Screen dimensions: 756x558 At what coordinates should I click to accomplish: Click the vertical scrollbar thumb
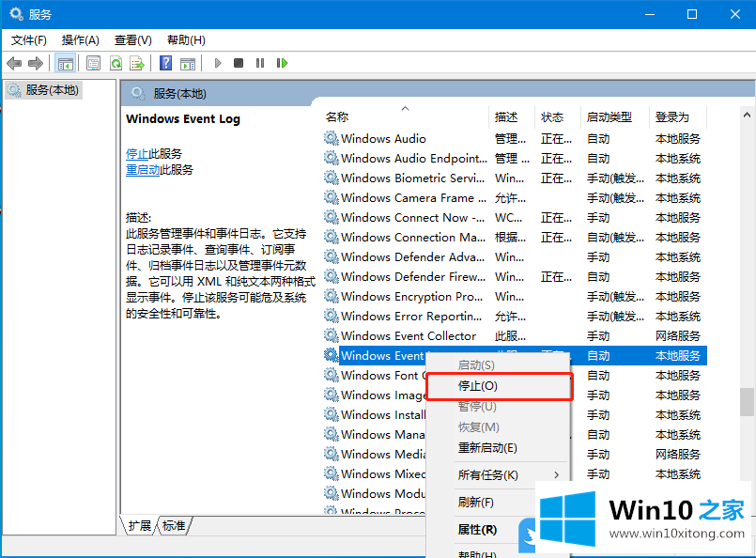click(747, 402)
